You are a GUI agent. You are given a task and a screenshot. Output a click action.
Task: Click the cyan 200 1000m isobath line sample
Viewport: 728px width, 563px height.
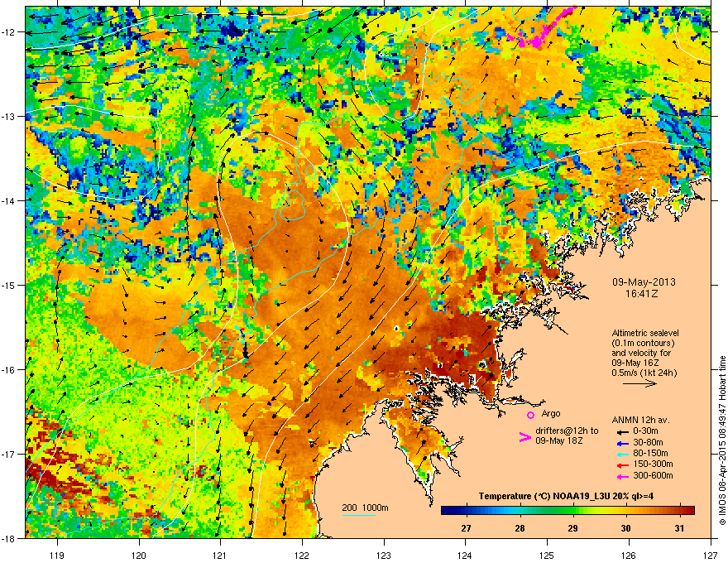point(359,515)
